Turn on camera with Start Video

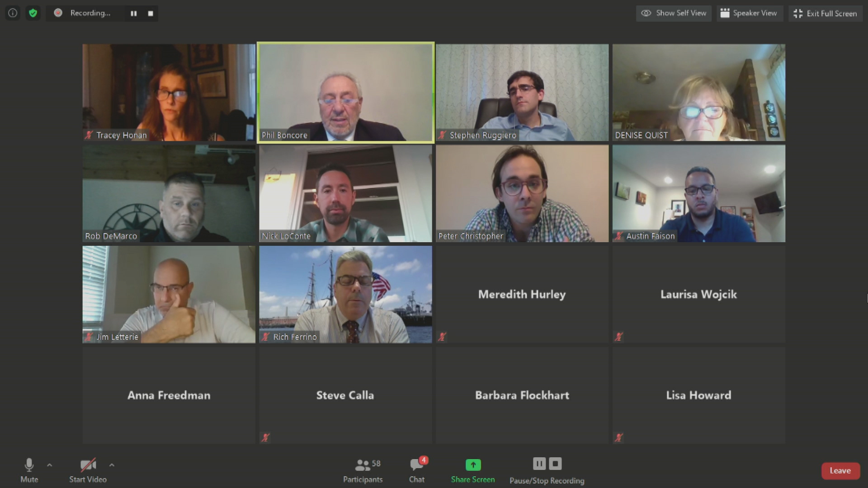coord(88,470)
